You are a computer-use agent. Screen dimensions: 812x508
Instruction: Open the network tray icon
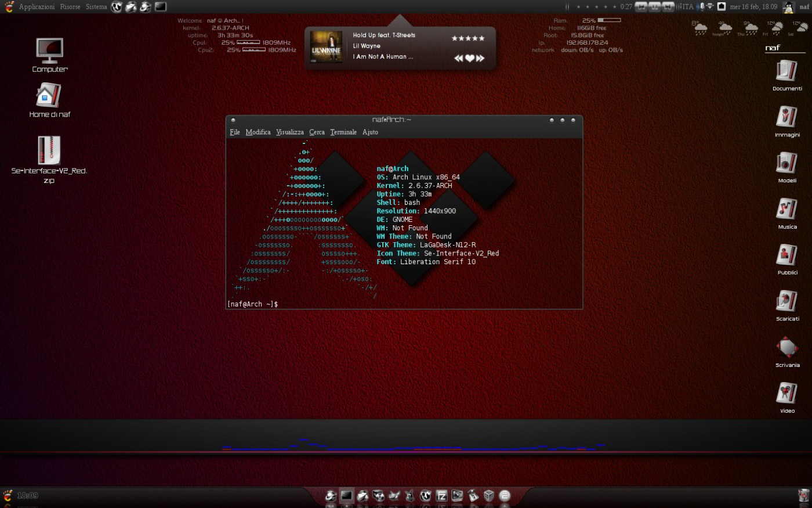710,7
